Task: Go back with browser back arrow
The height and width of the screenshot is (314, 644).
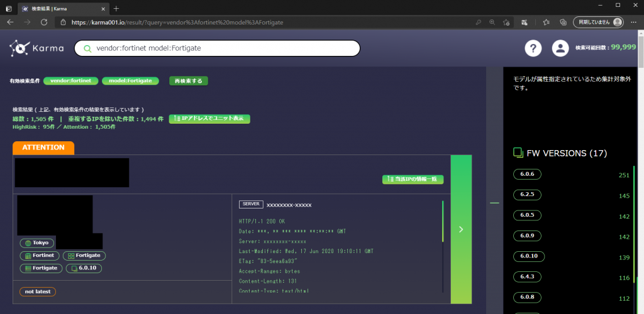Action: tap(10, 22)
